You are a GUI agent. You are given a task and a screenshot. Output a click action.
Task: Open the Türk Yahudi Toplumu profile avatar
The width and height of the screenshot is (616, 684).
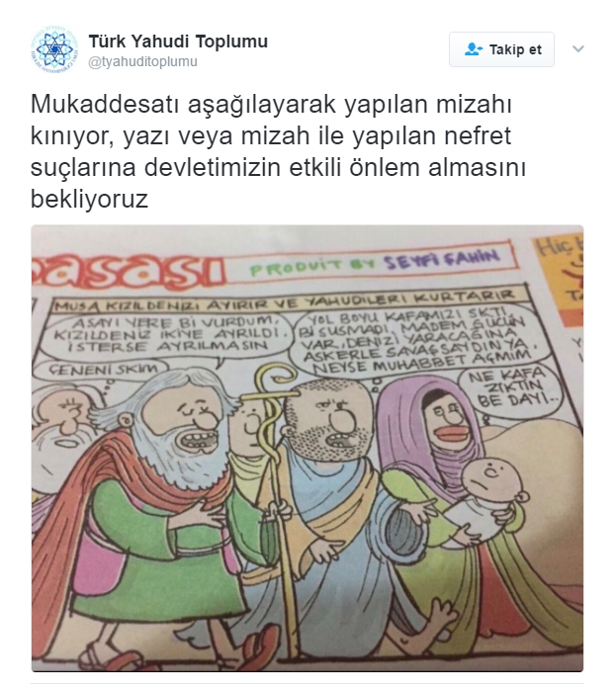click(x=52, y=49)
